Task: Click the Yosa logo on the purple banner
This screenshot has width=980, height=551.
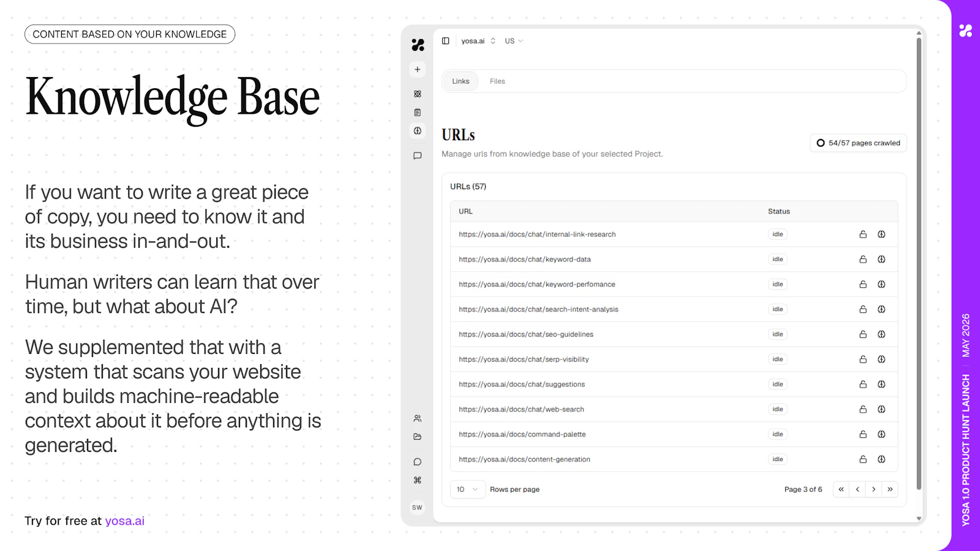Action: (966, 31)
